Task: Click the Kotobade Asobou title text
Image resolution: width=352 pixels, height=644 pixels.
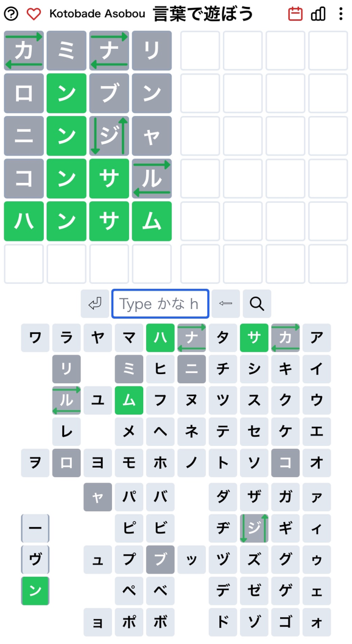Action: pyautogui.click(x=97, y=14)
